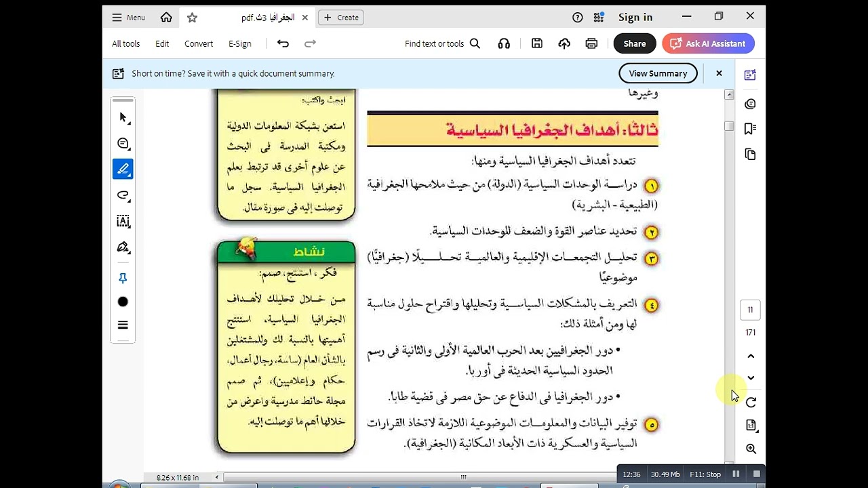This screenshot has height=488, width=868.
Task: Go to the Home icon
Action: [x=166, y=18]
